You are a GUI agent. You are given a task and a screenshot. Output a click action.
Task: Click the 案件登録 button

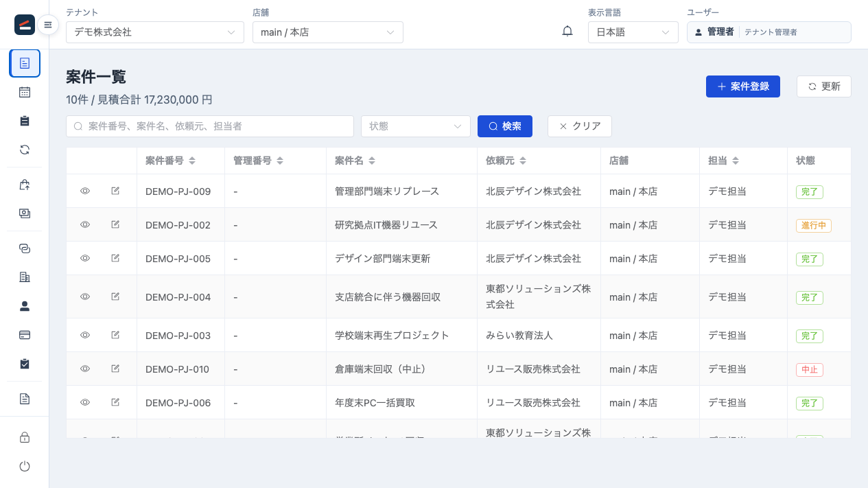tap(743, 86)
